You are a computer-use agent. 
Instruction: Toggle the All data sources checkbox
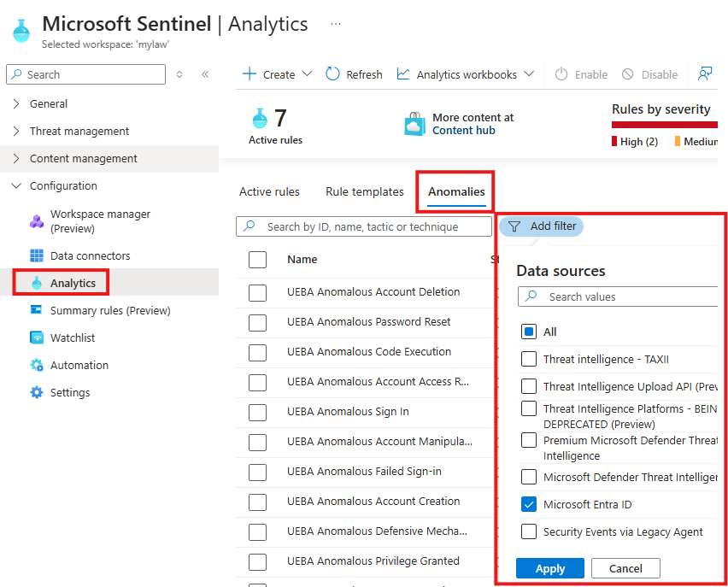coord(529,332)
